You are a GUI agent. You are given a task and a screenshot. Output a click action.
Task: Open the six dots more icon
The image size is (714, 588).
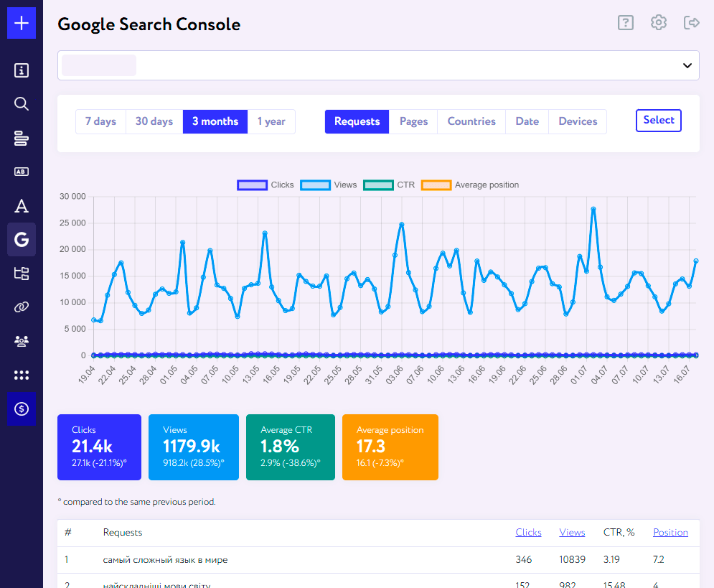pyautogui.click(x=22, y=375)
